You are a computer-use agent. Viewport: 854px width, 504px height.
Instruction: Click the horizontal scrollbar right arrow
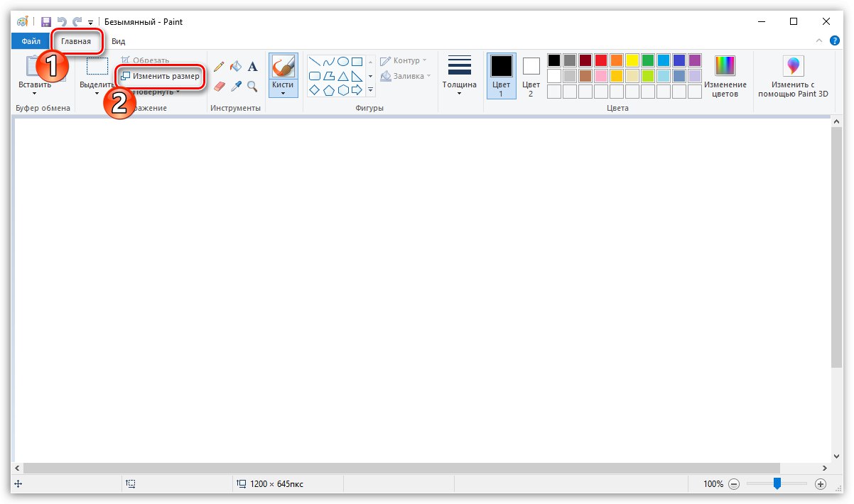(825, 469)
